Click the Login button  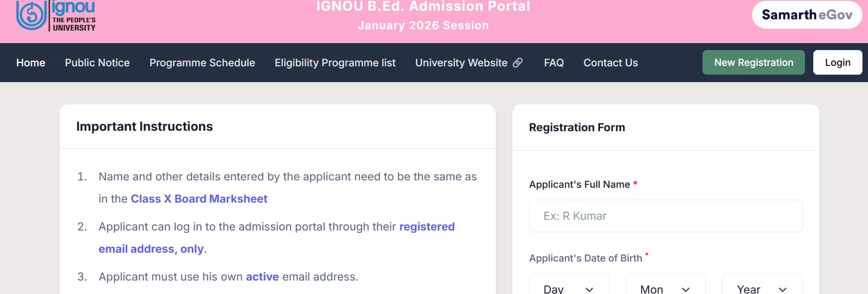[x=837, y=63]
